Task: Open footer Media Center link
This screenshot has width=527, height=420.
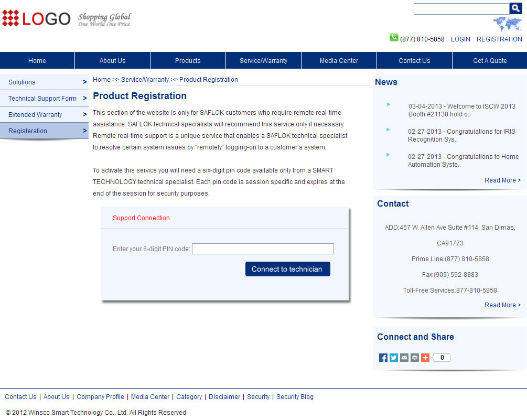Action: click(150, 397)
